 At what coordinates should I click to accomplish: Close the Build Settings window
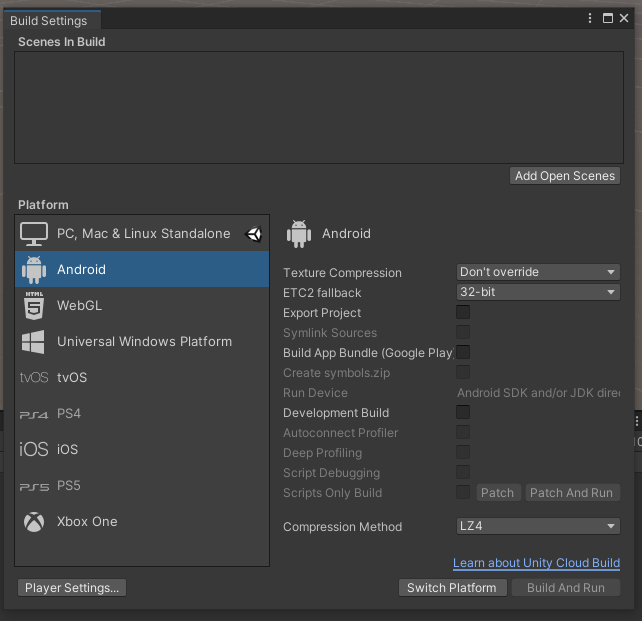(x=624, y=18)
